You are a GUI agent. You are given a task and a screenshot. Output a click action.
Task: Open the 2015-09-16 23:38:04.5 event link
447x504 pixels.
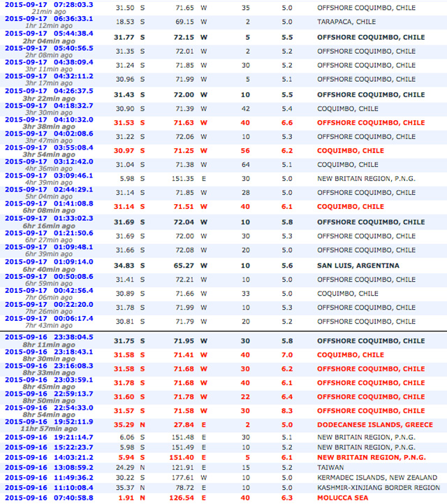pyautogui.click(x=49, y=337)
